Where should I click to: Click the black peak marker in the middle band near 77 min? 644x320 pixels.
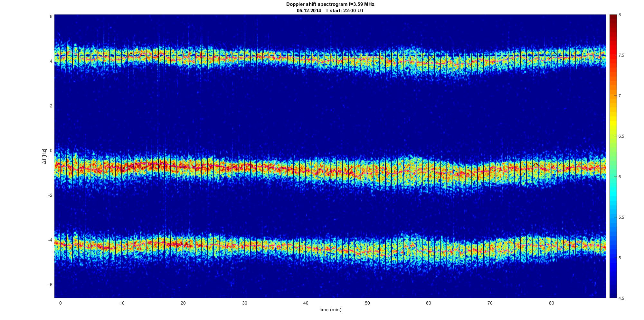pos(536,165)
